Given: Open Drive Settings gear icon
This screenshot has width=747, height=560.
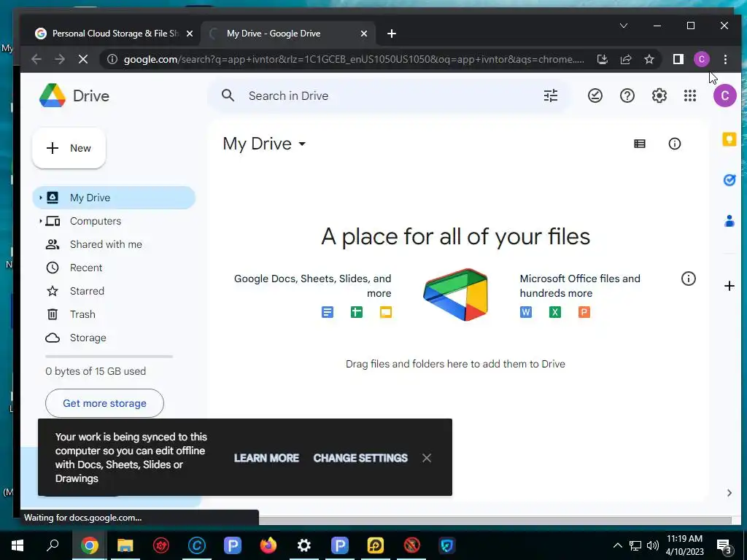Looking at the screenshot, I should click(659, 96).
